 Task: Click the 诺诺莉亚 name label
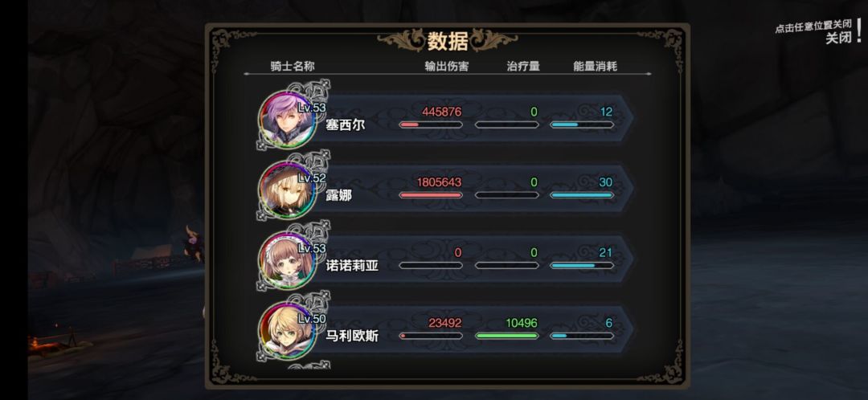click(x=351, y=266)
